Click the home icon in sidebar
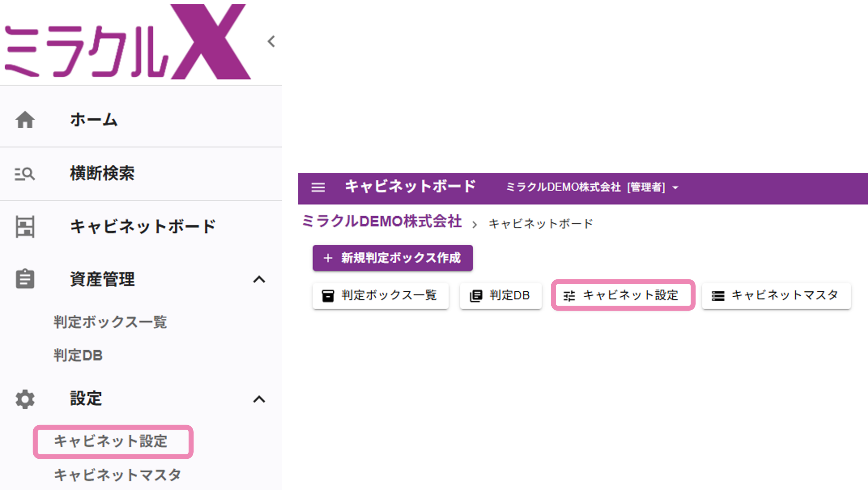868x490 pixels. click(25, 120)
